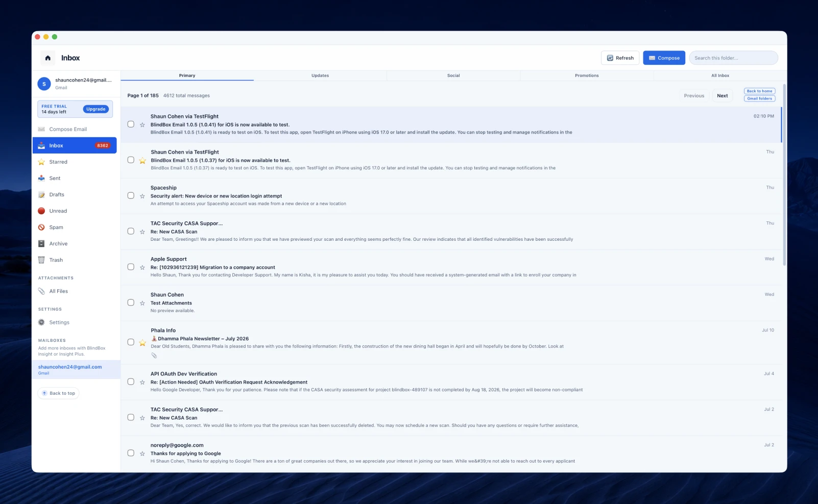Screen dimensions: 818x504
Task: Star the Thu TAC Security CASA Scan email
Action: 142,232
